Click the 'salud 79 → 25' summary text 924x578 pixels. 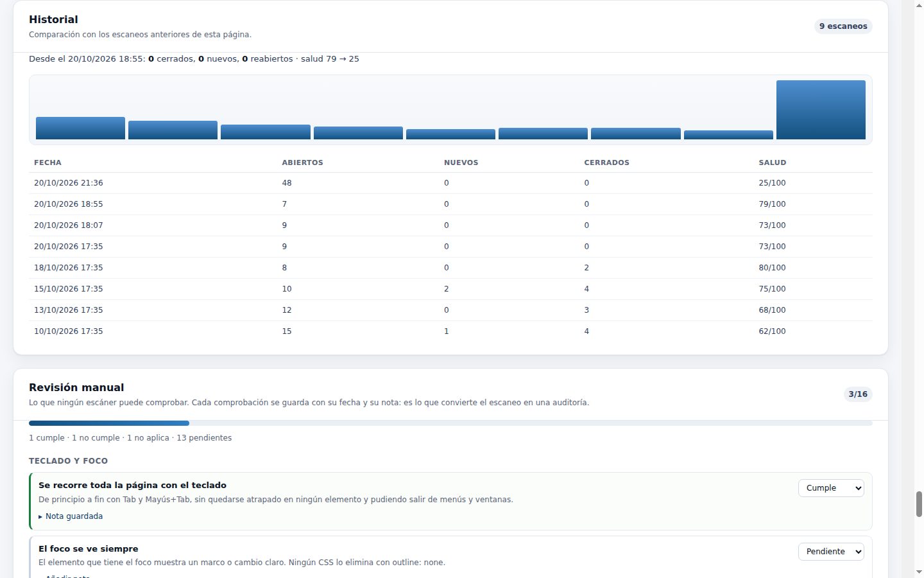(x=330, y=59)
